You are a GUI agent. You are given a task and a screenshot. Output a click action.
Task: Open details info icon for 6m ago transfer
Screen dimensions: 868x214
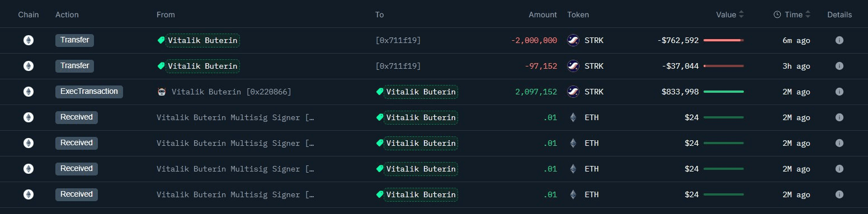point(839,40)
